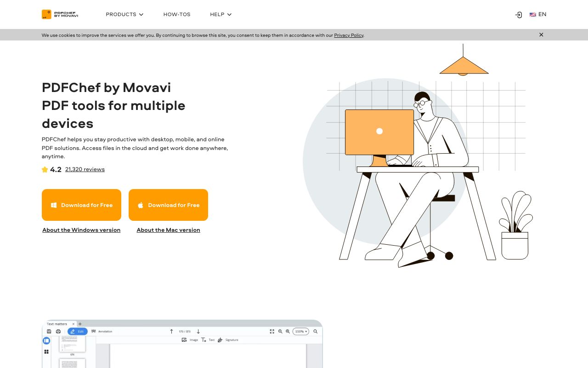Image resolution: width=588 pixels, height=368 pixels.
Task: Open the EN language selector
Action: pyautogui.click(x=538, y=14)
